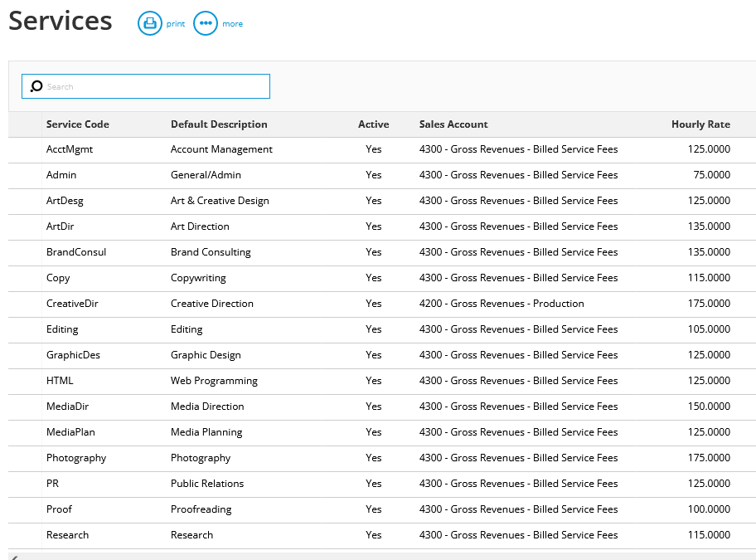Sort by Sales Account column header
Viewport: 756px width, 560px height.
click(x=453, y=124)
